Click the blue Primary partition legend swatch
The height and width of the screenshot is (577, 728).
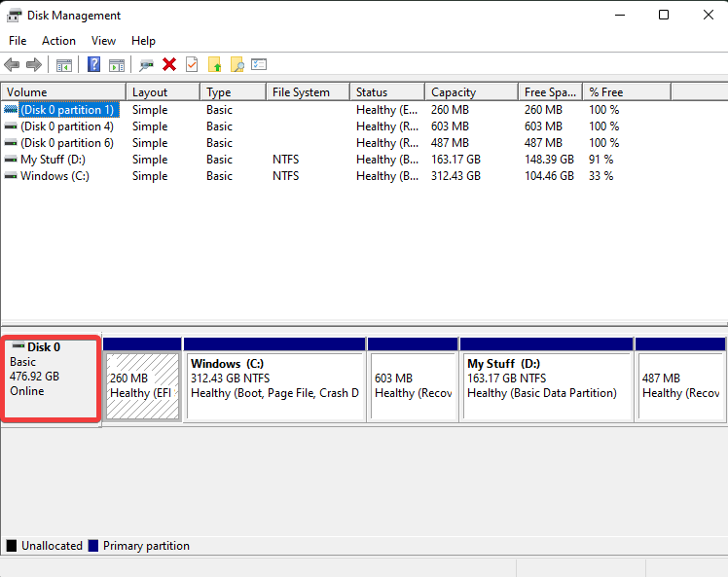[93, 546]
